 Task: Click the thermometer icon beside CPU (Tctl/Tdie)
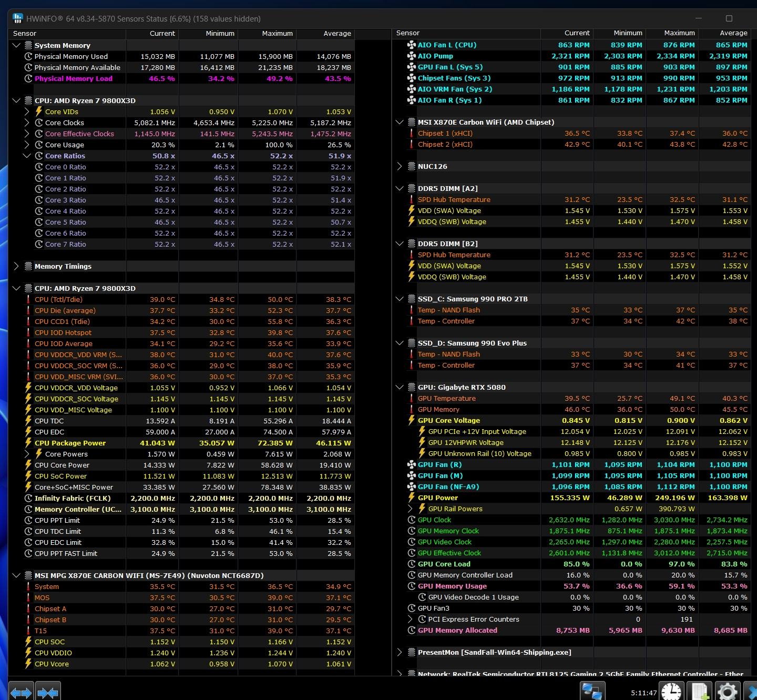tap(28, 299)
